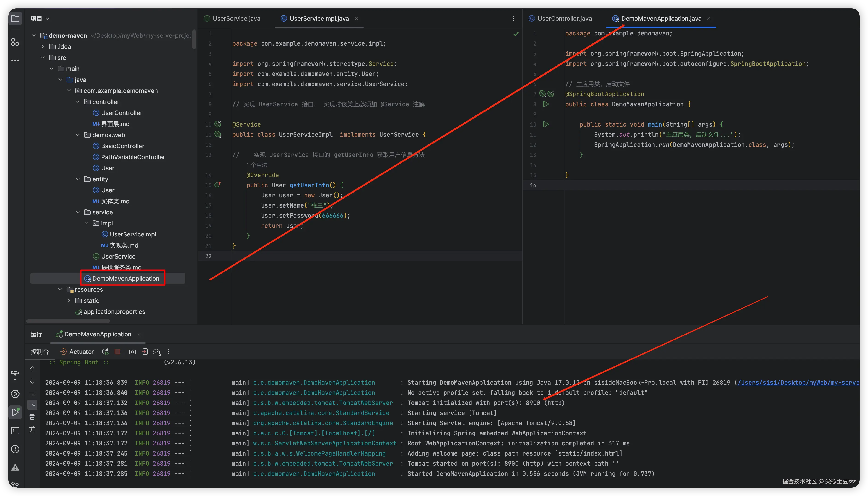Click the thread dump camera icon

tap(132, 352)
